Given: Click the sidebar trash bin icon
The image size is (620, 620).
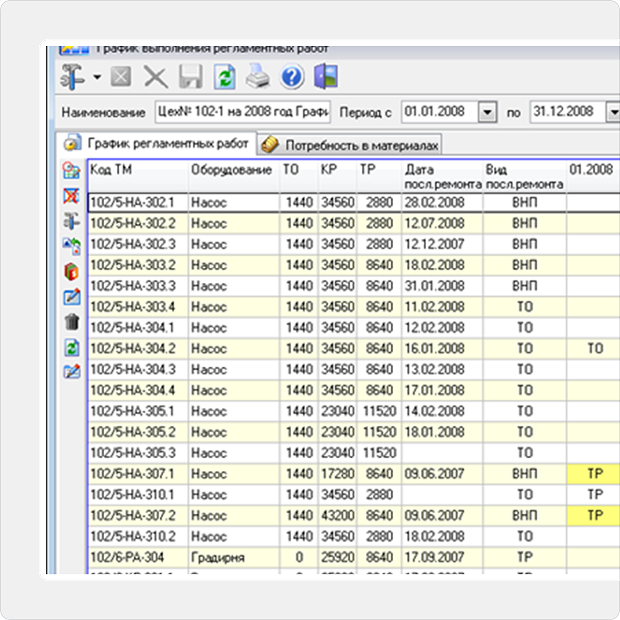Looking at the screenshot, I should coord(72,322).
